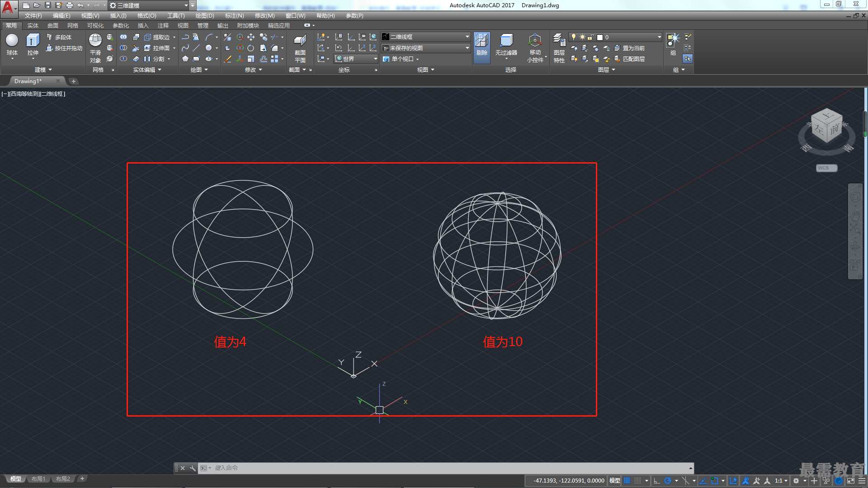Viewport: 868px width, 488px height.
Task: Select the 3D rotate gizmo tool
Action: pos(240,48)
